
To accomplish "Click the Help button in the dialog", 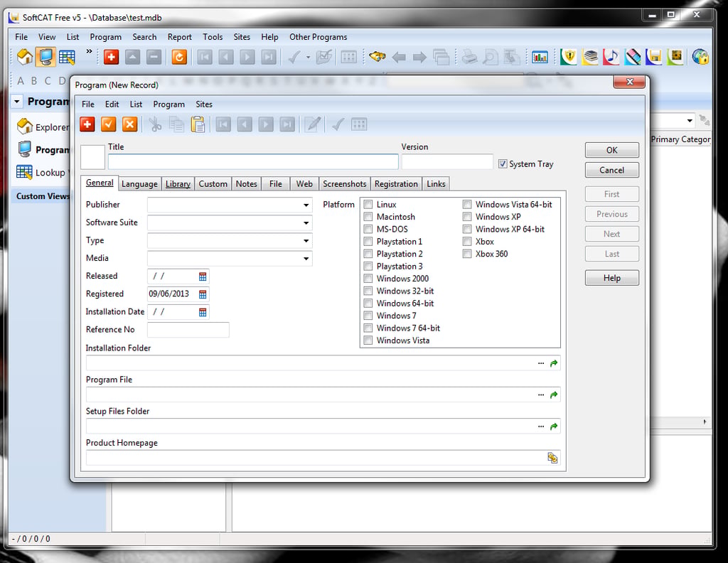I will click(x=611, y=277).
